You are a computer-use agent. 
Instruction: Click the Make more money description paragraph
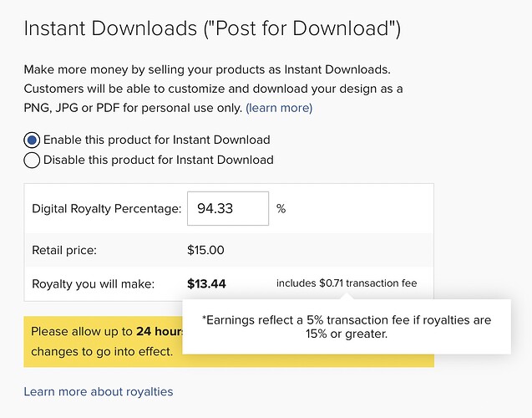pos(213,89)
